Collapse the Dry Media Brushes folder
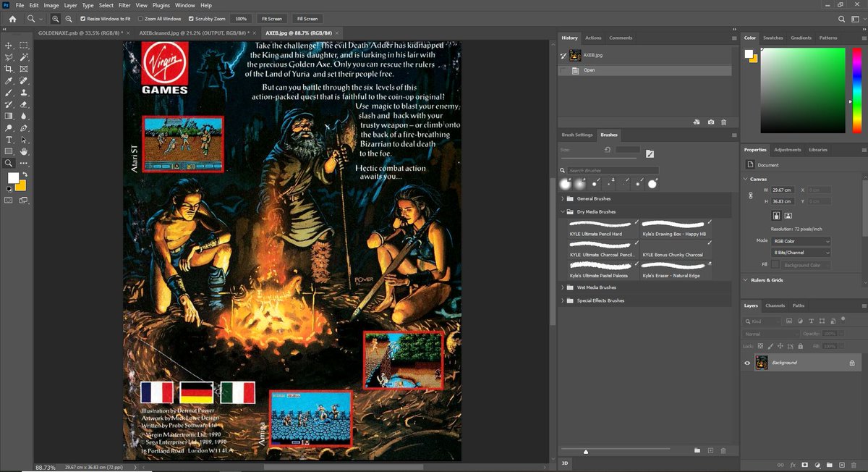The width and height of the screenshot is (868, 472). coord(563,212)
